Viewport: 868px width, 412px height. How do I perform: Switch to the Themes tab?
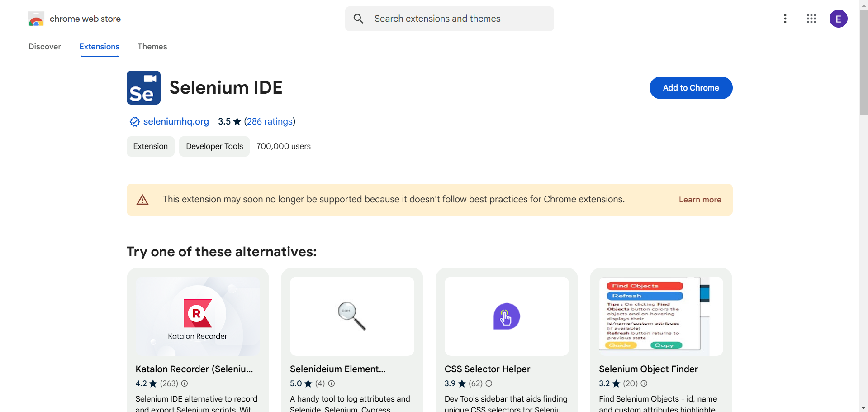152,47
